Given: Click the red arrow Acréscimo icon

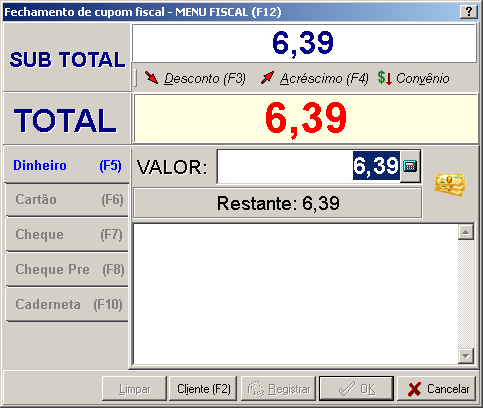Looking at the screenshot, I should click(267, 78).
